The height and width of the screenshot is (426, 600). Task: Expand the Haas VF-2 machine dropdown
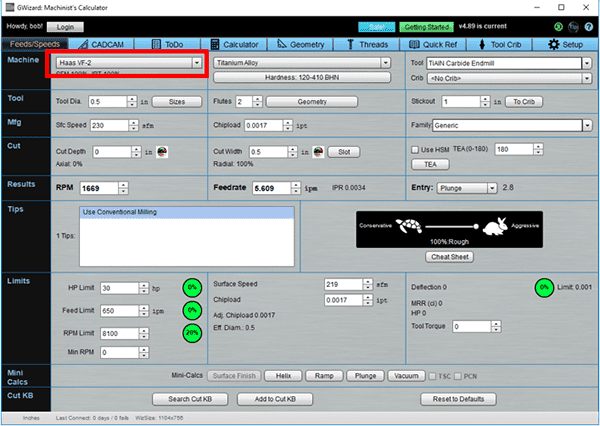197,63
